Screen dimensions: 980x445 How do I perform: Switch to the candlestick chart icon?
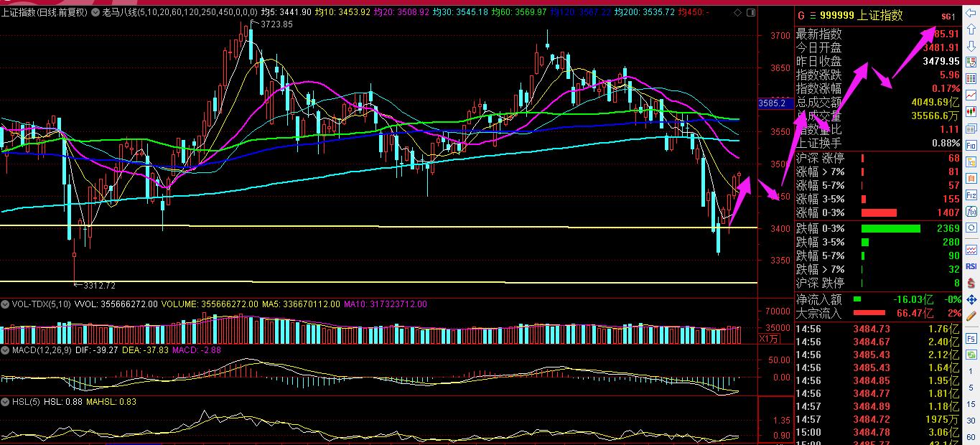point(971,112)
